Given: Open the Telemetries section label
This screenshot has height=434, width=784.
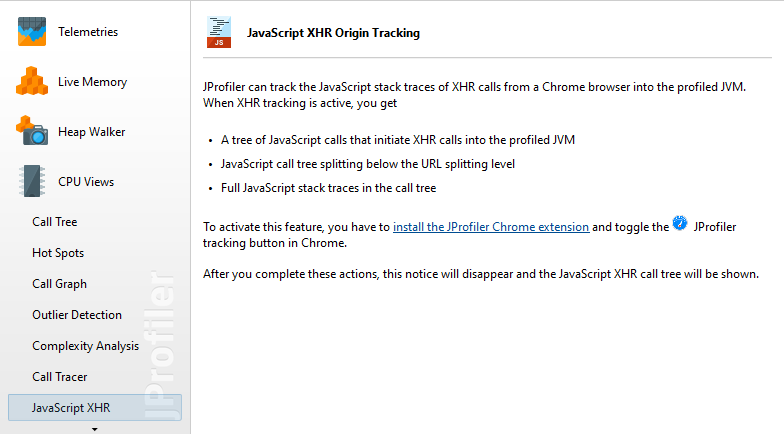Looking at the screenshot, I should (88, 32).
